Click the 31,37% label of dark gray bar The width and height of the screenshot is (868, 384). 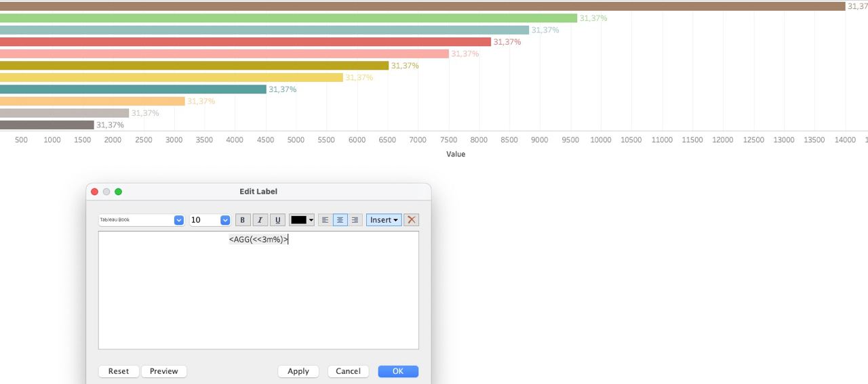coord(111,125)
